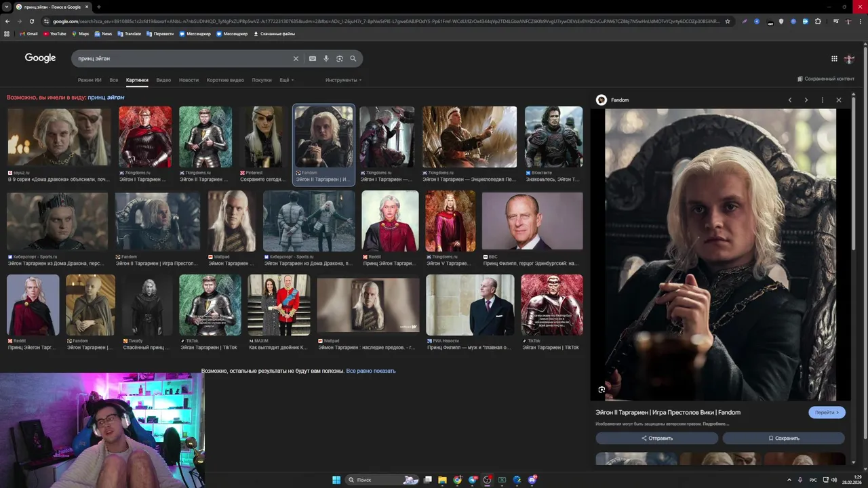Switch to the Режим ИИ tab
This screenshot has width=868, height=488.
[x=90, y=80]
